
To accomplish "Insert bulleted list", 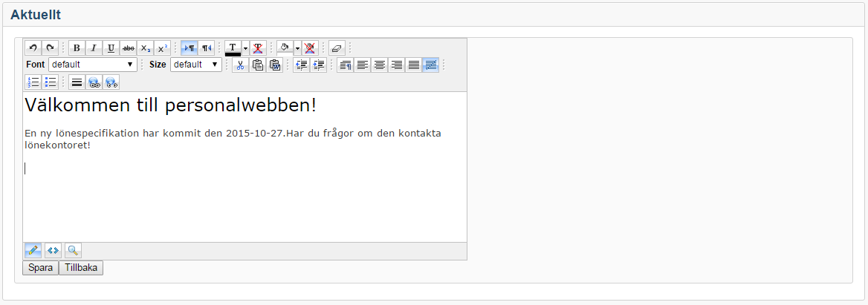I will (x=51, y=82).
